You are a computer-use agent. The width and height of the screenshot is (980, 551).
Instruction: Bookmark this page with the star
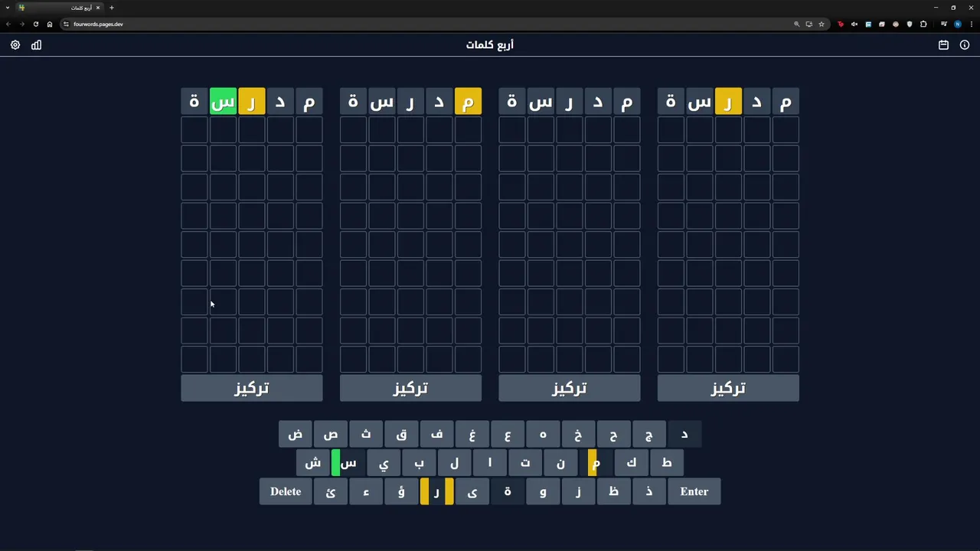tap(822, 24)
